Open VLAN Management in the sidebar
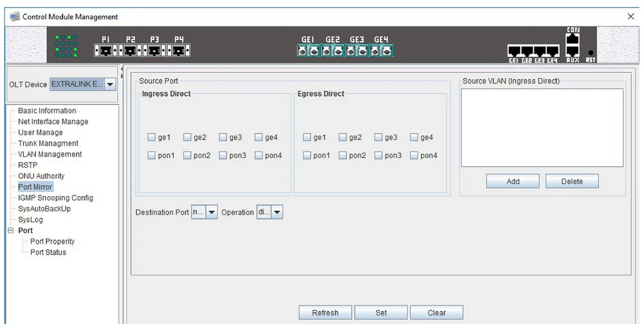Image resolution: width=644 pixels, height=327 pixels. 50,154
